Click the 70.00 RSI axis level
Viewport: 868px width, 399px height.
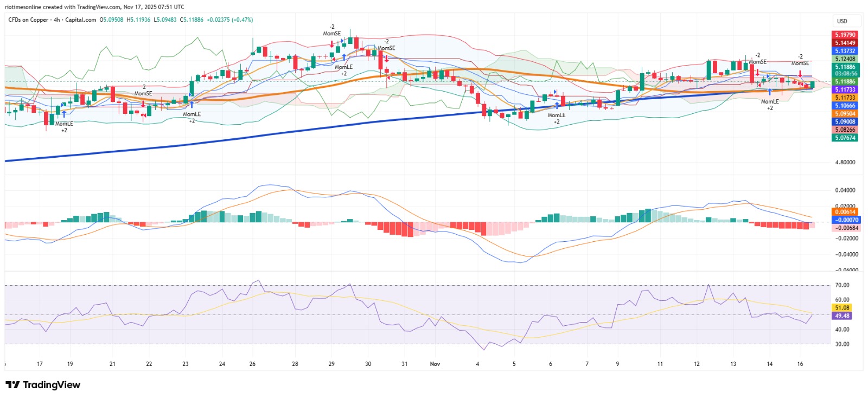point(842,285)
